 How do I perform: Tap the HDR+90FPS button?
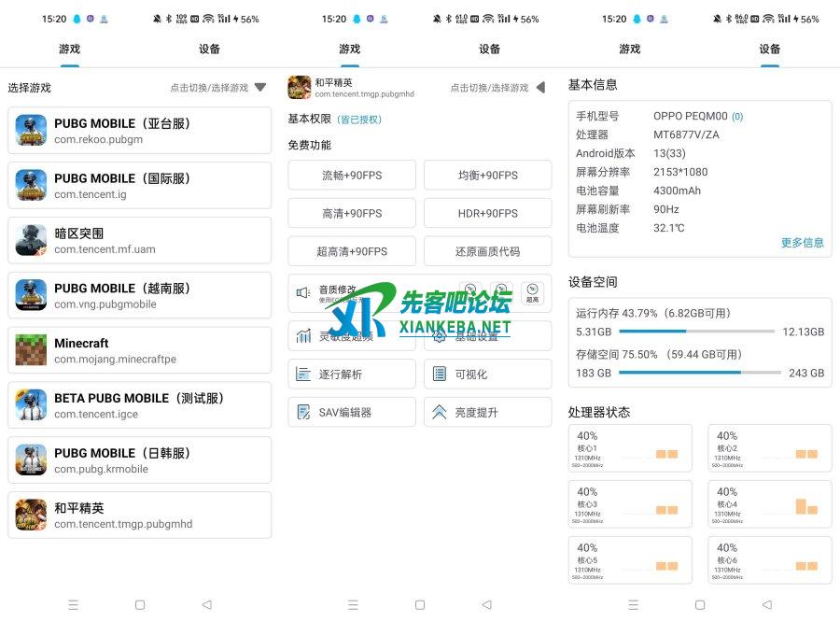point(487,213)
